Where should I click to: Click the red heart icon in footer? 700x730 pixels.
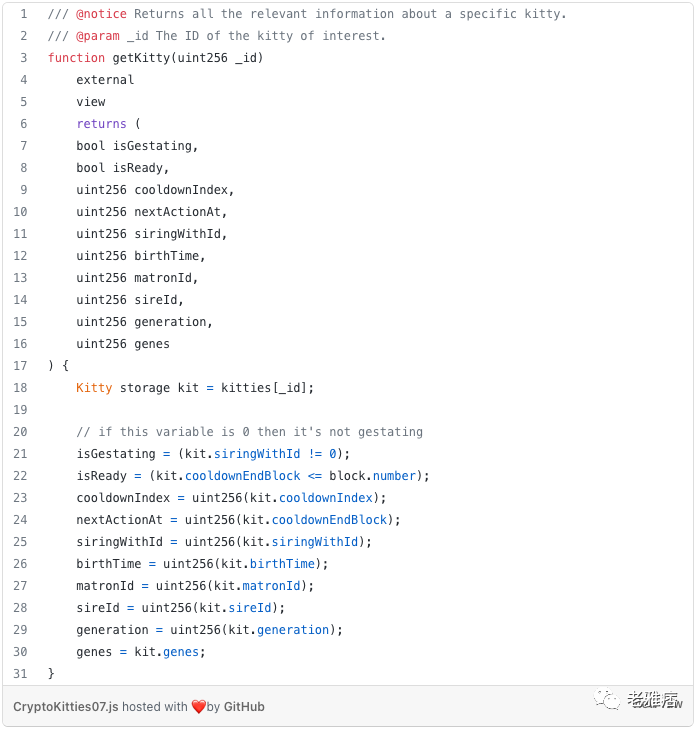coord(198,707)
